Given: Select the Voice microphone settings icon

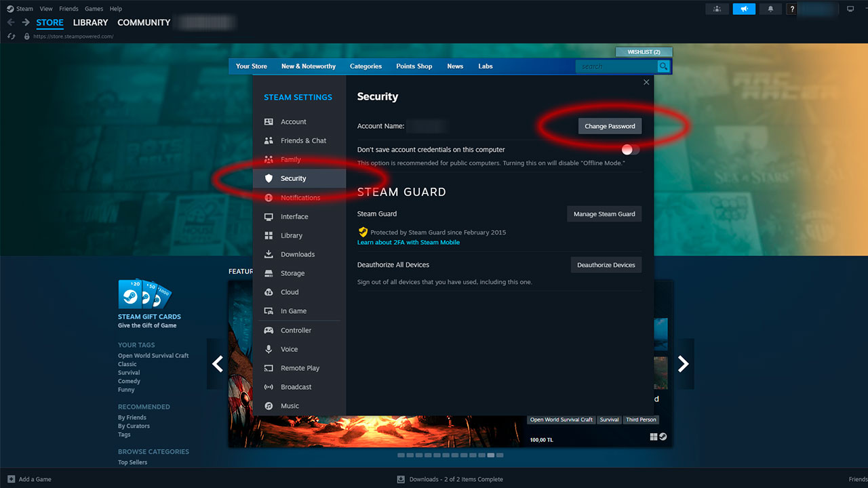Looking at the screenshot, I should (x=269, y=349).
